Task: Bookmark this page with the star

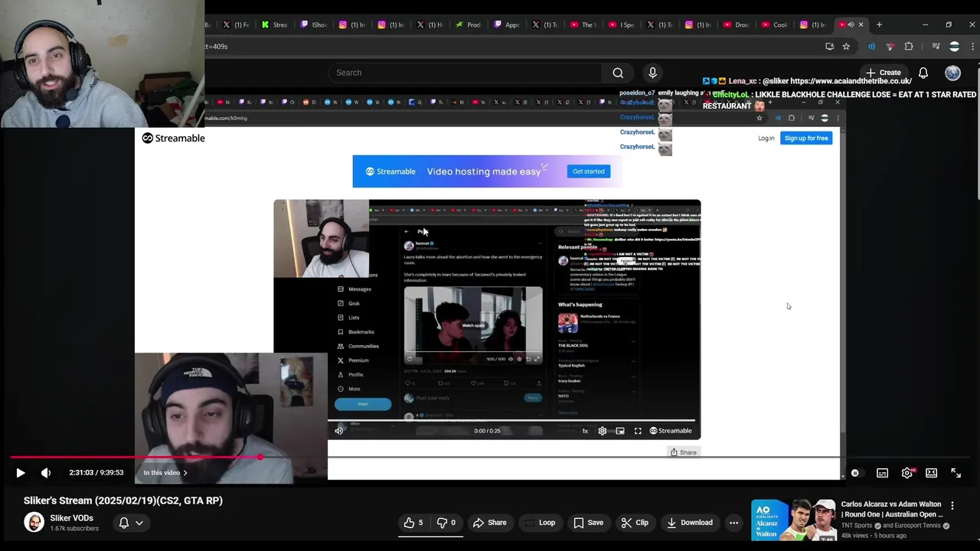Action: pos(846,47)
